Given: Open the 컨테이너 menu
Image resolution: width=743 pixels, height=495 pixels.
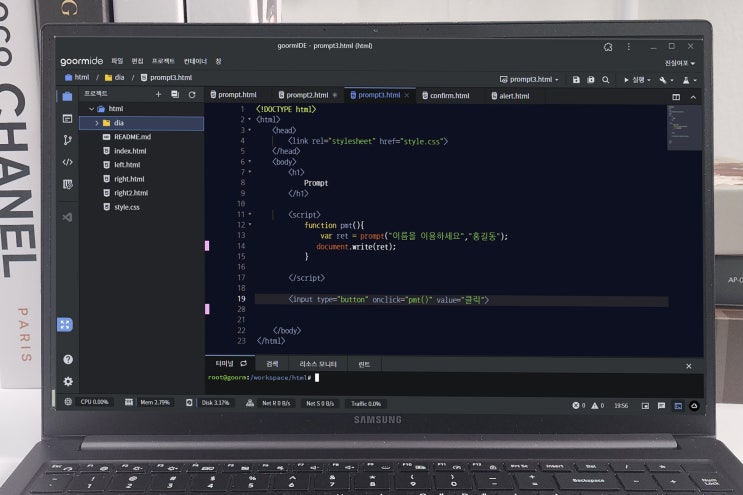Looking at the screenshot, I should (195, 61).
